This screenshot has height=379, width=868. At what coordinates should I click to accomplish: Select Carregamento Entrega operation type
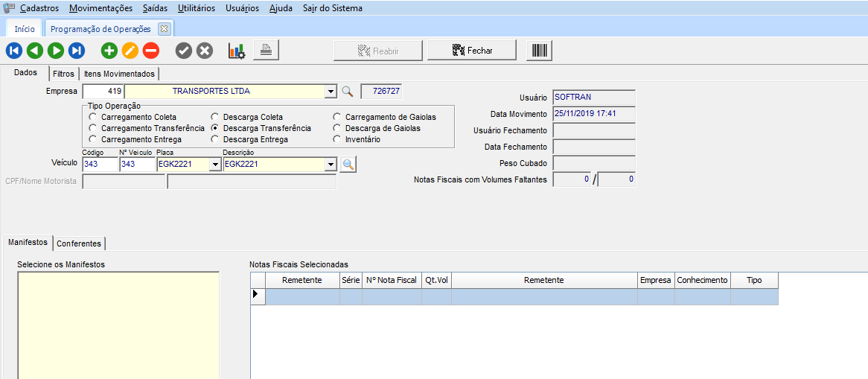(92, 140)
